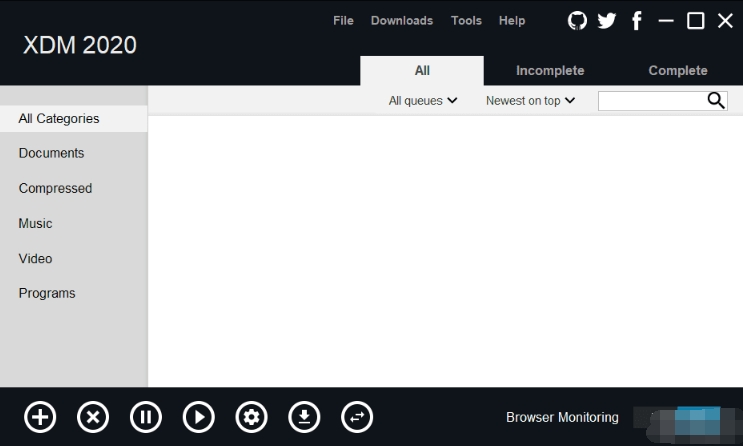Click the video downloader arrow icon
Viewport: 743px width, 446px height.
304,417
